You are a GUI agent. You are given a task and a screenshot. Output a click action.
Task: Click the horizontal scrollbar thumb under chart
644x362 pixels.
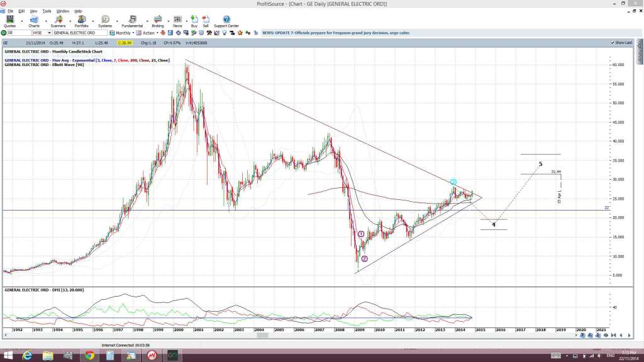pyautogui.click(x=262, y=336)
